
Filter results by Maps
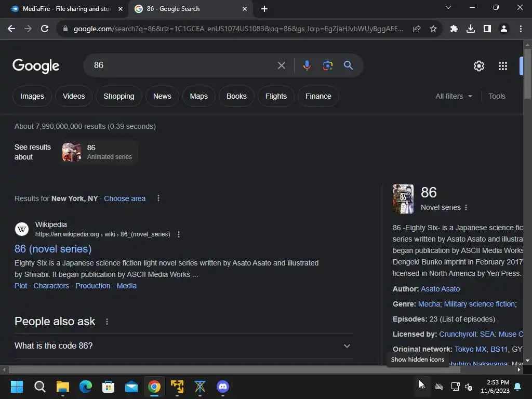[x=199, y=96]
